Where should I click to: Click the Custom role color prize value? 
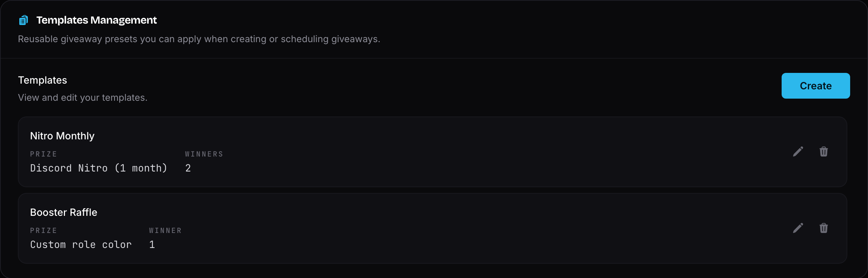pyautogui.click(x=81, y=244)
